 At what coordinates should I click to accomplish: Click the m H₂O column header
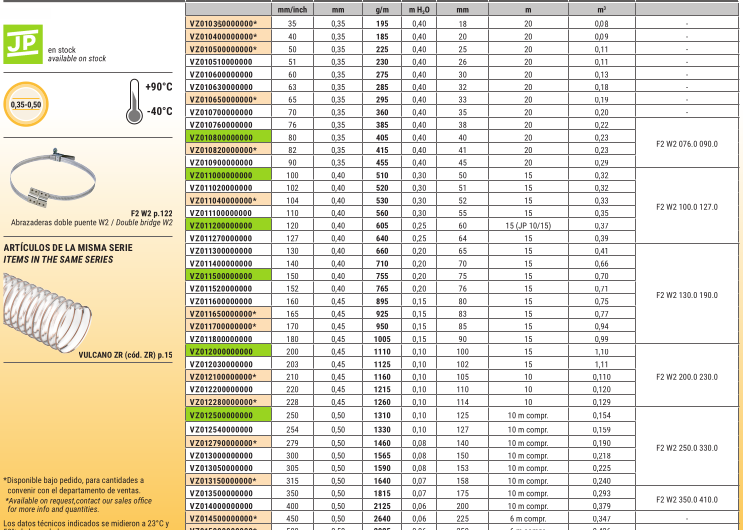click(x=419, y=8)
